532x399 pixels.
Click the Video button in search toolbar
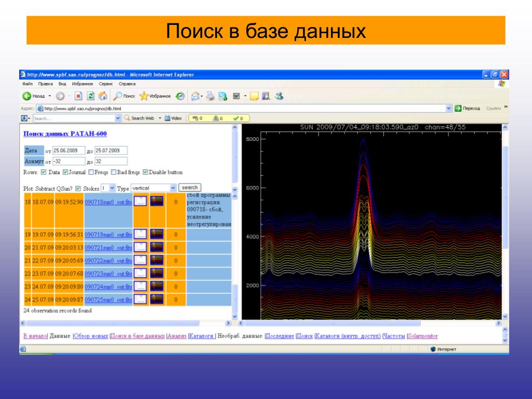coord(173,118)
